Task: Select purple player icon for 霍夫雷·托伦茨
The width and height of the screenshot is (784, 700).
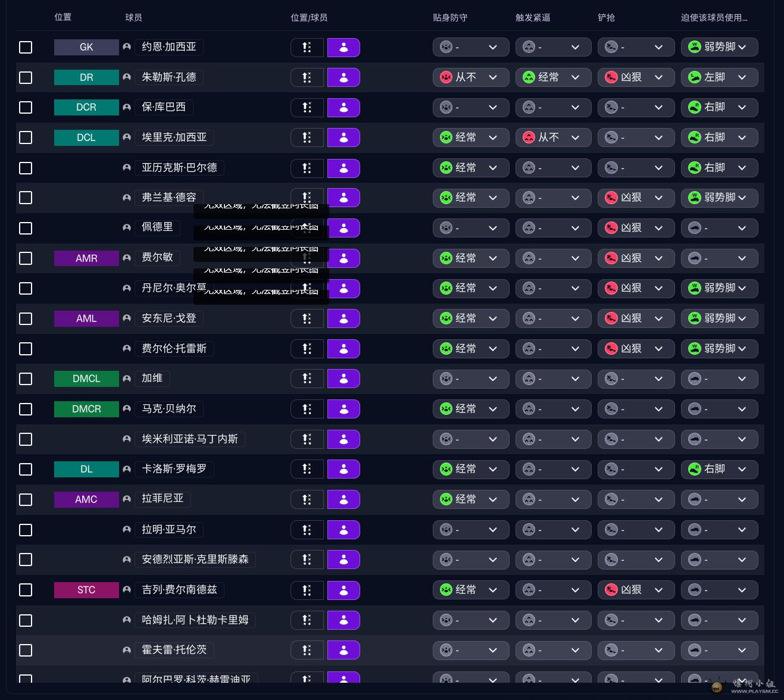Action: (343, 650)
